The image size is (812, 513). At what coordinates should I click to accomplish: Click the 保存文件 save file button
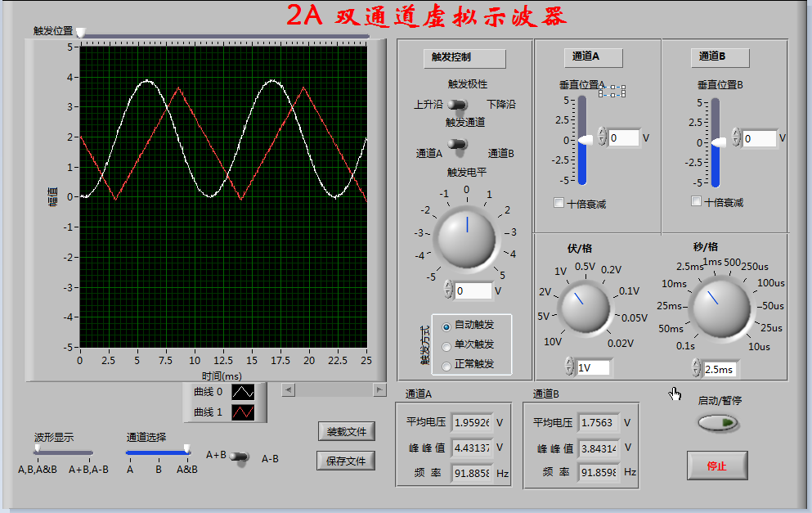click(x=346, y=461)
